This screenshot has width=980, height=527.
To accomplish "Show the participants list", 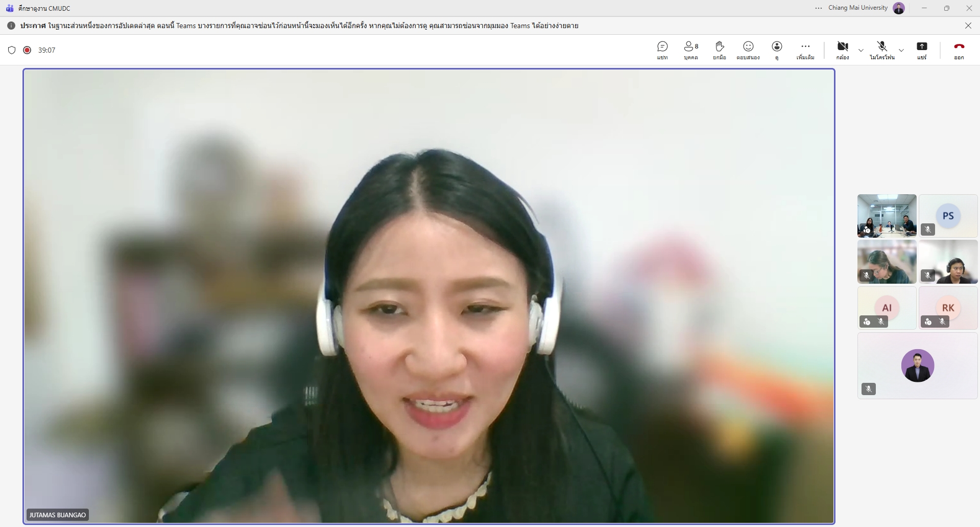I will [x=691, y=50].
